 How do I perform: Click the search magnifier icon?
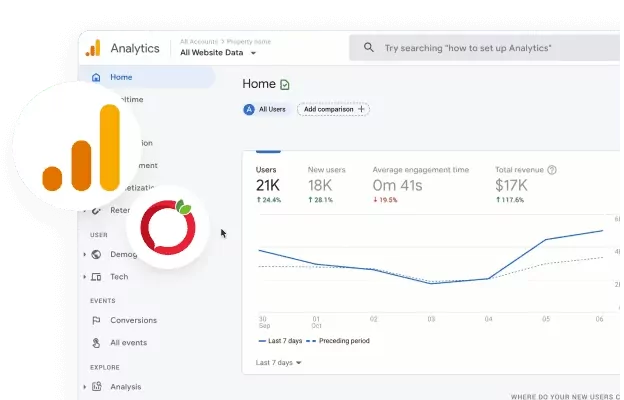[369, 48]
